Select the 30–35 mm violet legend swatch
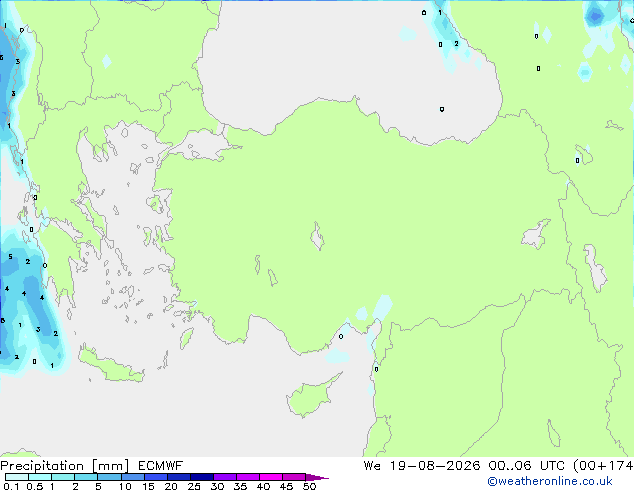 pos(224,477)
